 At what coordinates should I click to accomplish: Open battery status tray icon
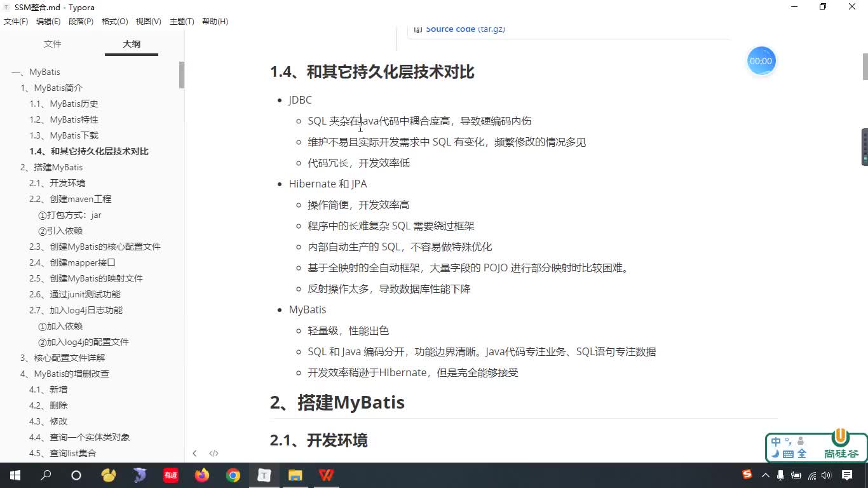pyautogui.click(x=797, y=475)
